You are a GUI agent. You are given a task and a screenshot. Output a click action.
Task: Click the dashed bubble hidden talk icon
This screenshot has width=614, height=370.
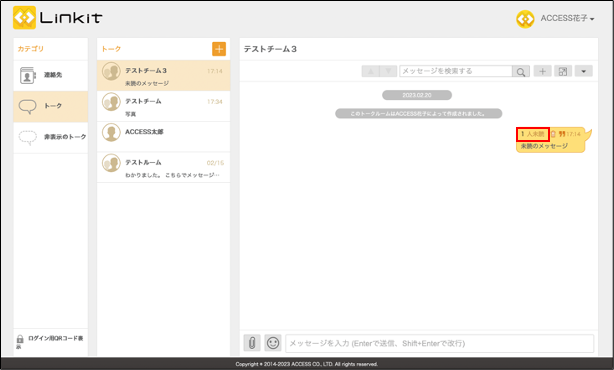pyautogui.click(x=27, y=137)
